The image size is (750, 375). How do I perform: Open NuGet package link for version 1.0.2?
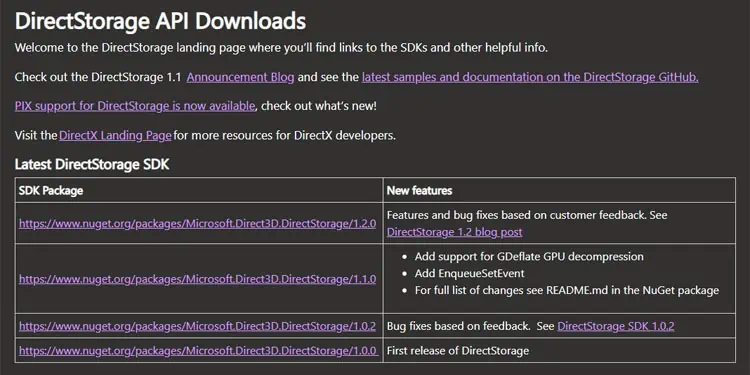pyautogui.click(x=198, y=326)
